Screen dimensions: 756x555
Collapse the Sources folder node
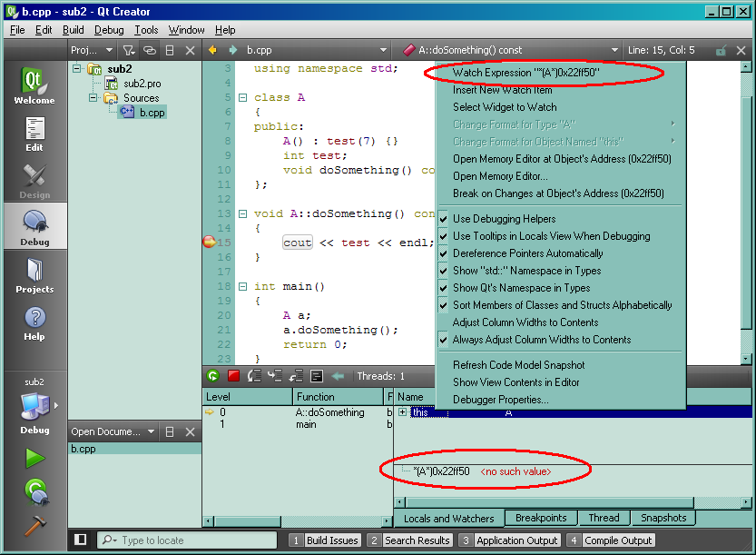[x=93, y=97]
